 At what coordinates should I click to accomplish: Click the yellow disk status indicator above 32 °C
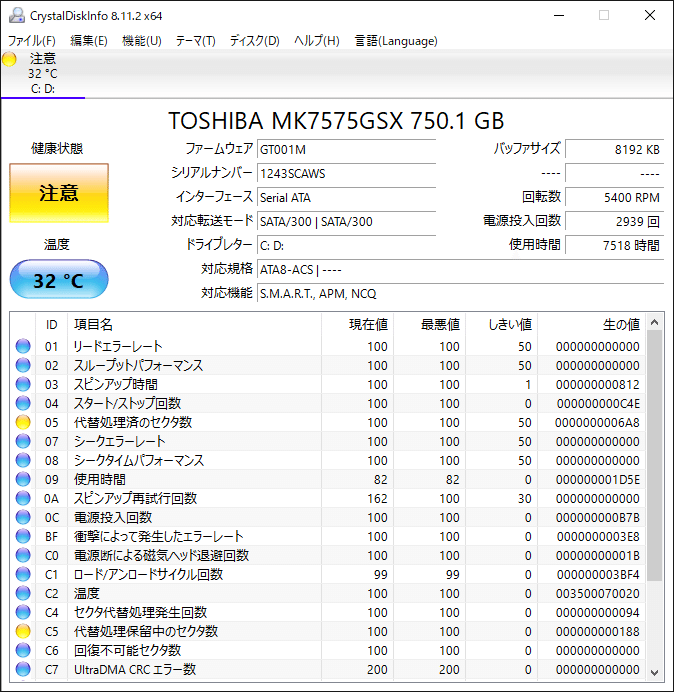pyautogui.click(x=9, y=59)
